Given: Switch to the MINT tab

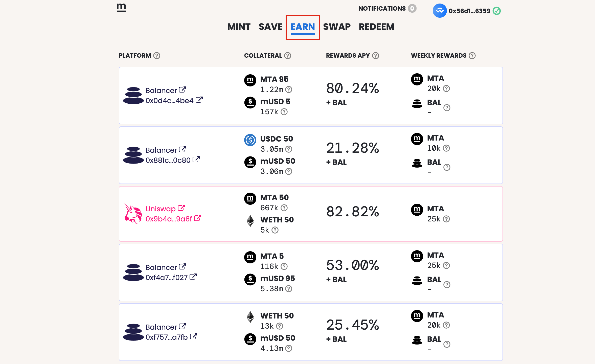Looking at the screenshot, I should [x=239, y=27].
